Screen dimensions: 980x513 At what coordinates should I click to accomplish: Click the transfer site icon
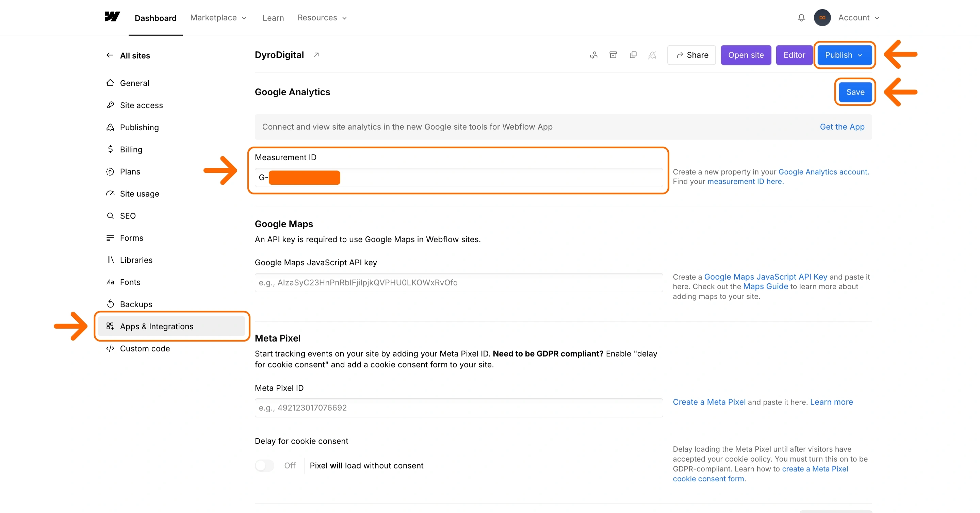[593, 55]
